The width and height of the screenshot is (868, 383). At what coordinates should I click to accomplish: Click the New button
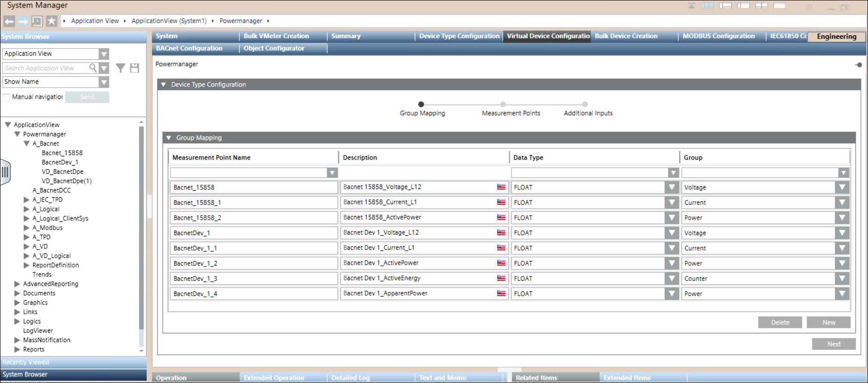[828, 323]
